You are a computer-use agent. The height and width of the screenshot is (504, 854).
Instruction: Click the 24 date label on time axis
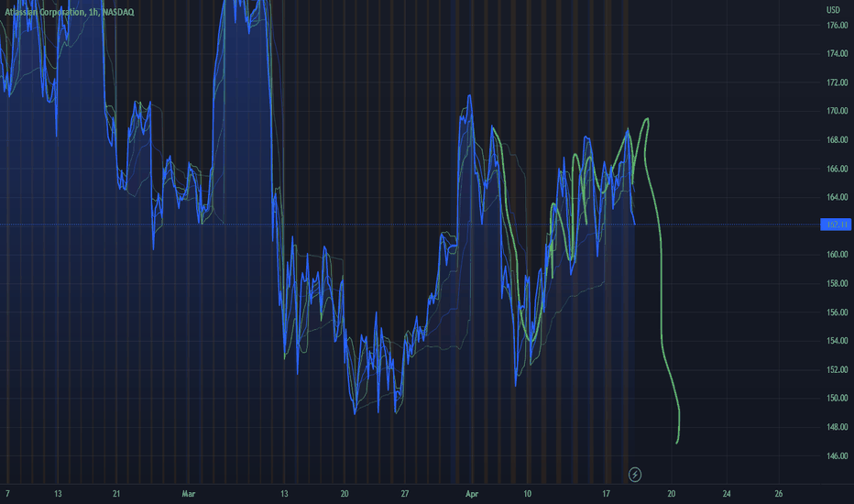tap(727, 494)
